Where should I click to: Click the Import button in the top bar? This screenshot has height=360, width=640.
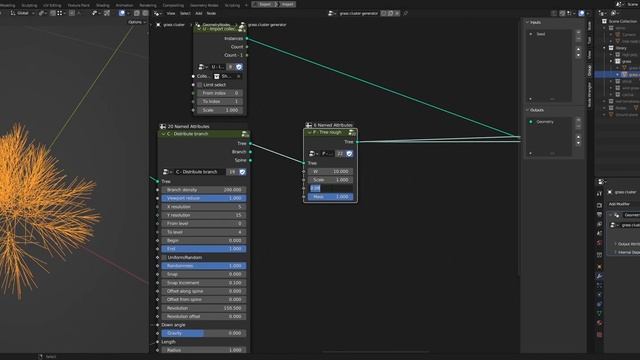(287, 4)
